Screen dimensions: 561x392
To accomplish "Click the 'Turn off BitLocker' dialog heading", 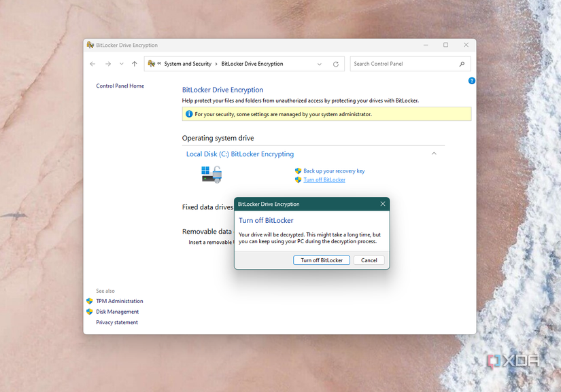I will click(x=266, y=221).
